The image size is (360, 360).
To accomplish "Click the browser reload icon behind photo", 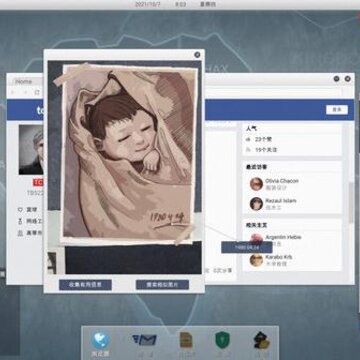I will [x=37, y=92].
